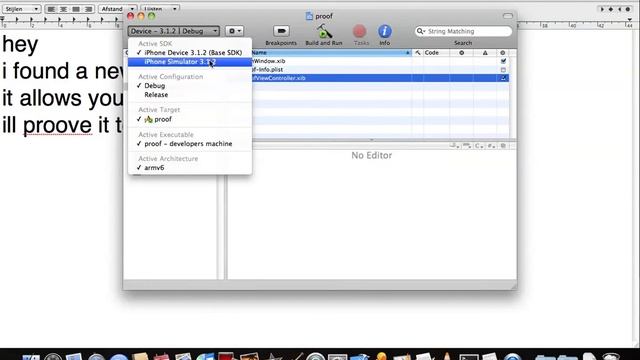Click the errors column header icon
This screenshot has width=640, height=360.
(x=462, y=53)
